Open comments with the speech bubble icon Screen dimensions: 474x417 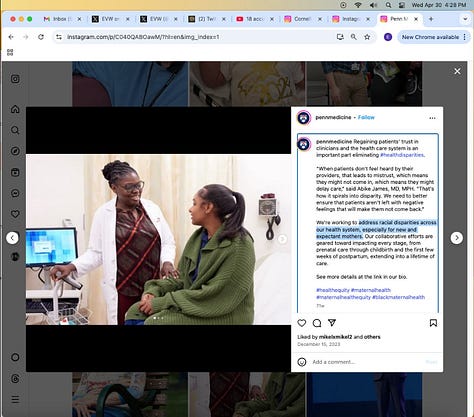(x=317, y=323)
